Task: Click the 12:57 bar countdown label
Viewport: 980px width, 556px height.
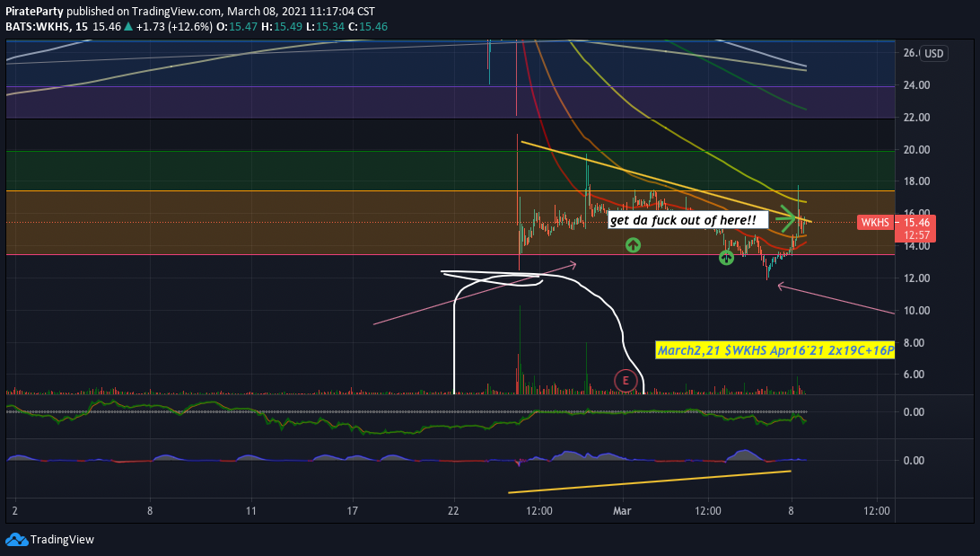Action: (x=915, y=235)
